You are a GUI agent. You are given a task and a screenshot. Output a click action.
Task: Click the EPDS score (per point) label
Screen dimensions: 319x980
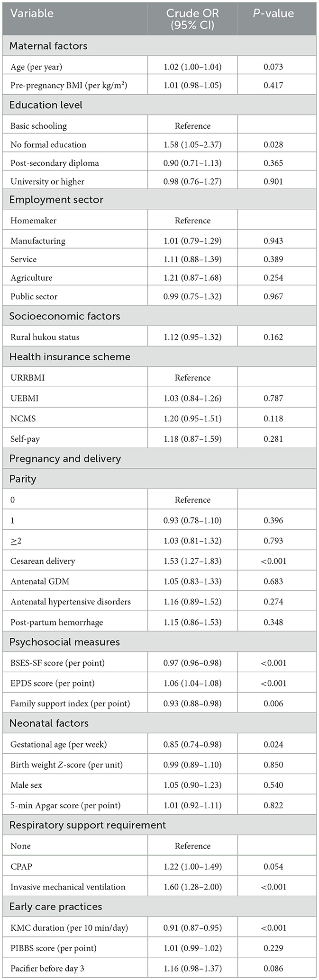(x=53, y=683)
